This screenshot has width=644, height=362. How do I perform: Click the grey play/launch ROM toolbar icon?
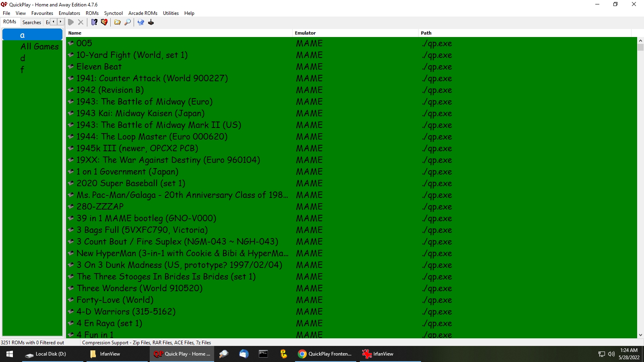pos(71,22)
